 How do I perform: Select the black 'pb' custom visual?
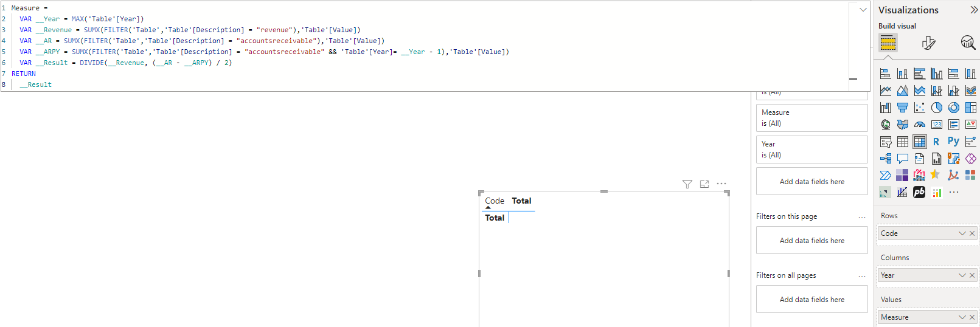(920, 193)
